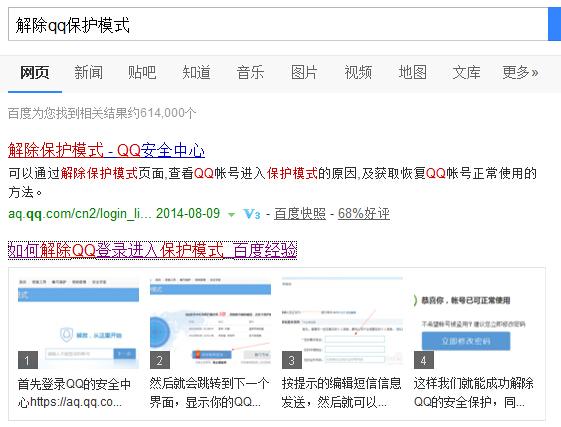This screenshot has width=561, height=427.
Task: Switch to the 地图 tab
Action: pyautogui.click(x=412, y=73)
